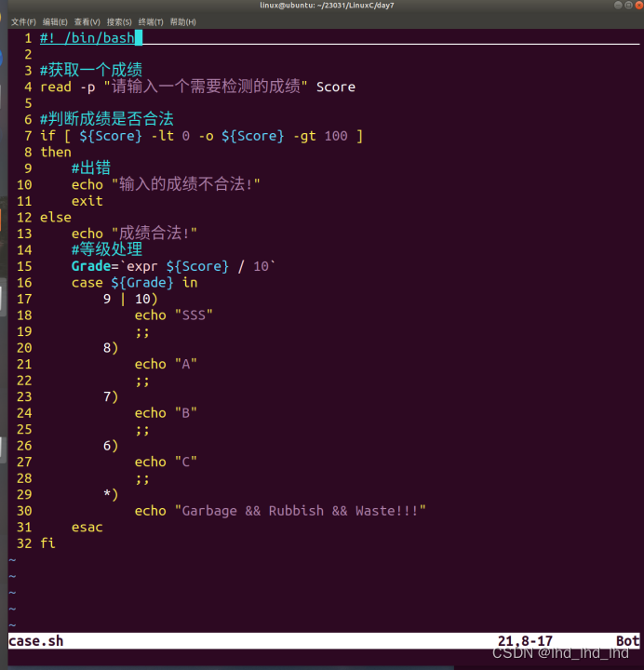The width and height of the screenshot is (644, 670).
Task: Open the 终端(T) terminal menu
Action: [x=151, y=21]
